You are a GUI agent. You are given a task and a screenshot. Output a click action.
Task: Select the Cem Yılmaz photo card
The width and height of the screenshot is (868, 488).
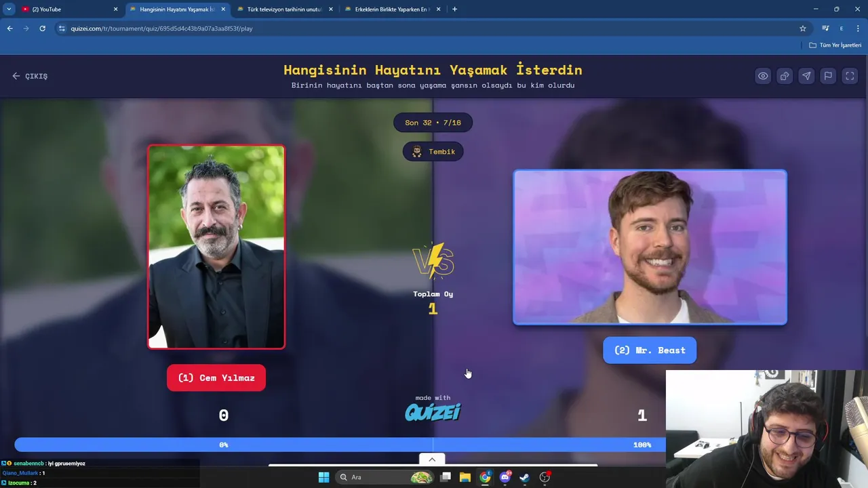216,247
